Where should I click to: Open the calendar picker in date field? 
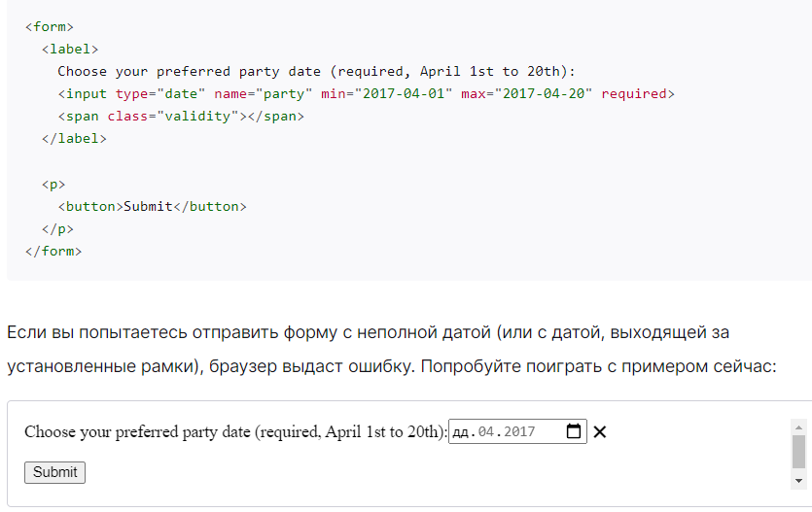coord(574,431)
